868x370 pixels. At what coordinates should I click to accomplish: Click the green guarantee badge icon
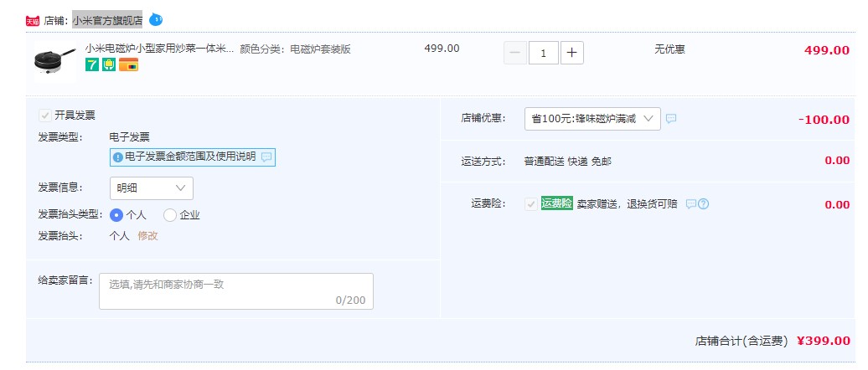click(x=109, y=64)
